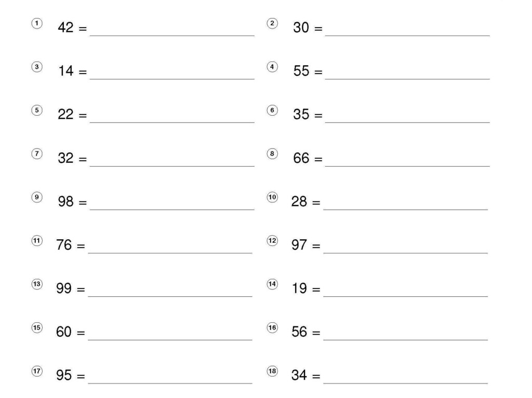Click the number 76 in problem 11

64,245
